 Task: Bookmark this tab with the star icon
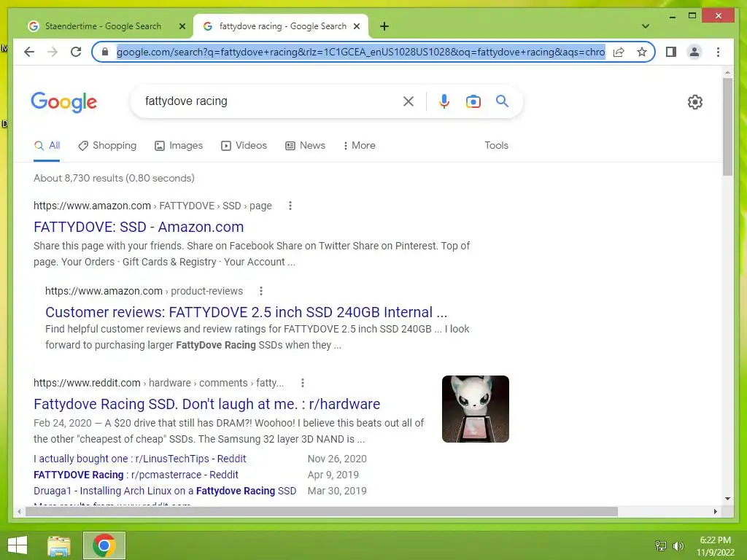point(642,52)
